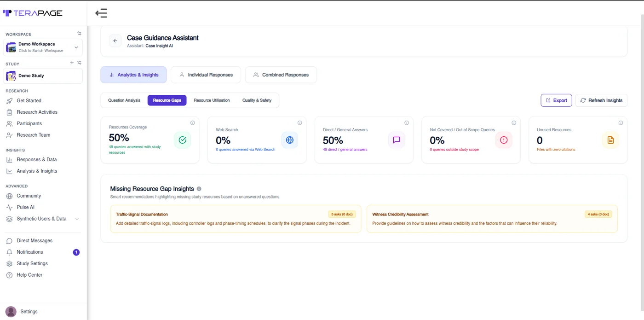Expand Synthetic Users & Data chevron
This screenshot has width=644, height=320.
pos(77,219)
